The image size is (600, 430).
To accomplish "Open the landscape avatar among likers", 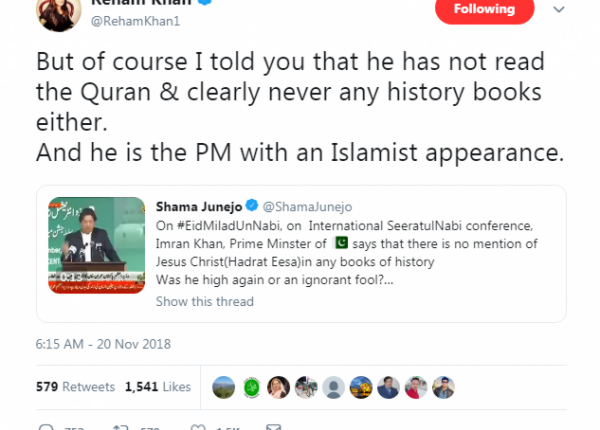I will [223, 387].
